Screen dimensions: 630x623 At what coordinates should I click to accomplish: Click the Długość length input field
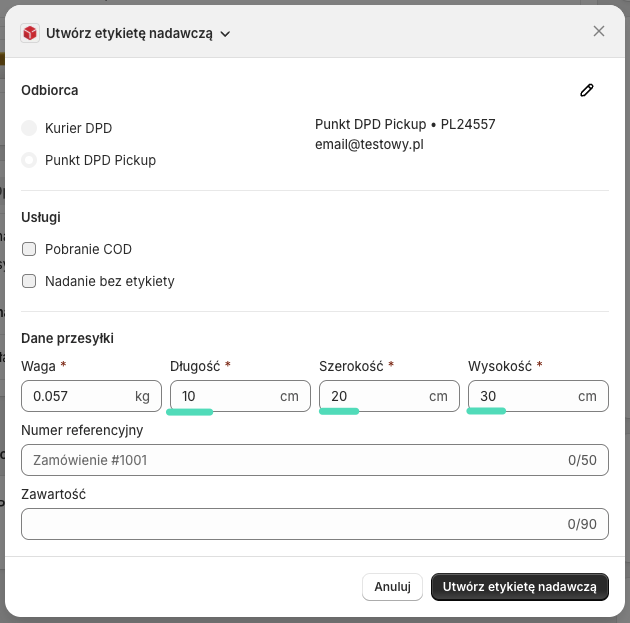[225, 396]
